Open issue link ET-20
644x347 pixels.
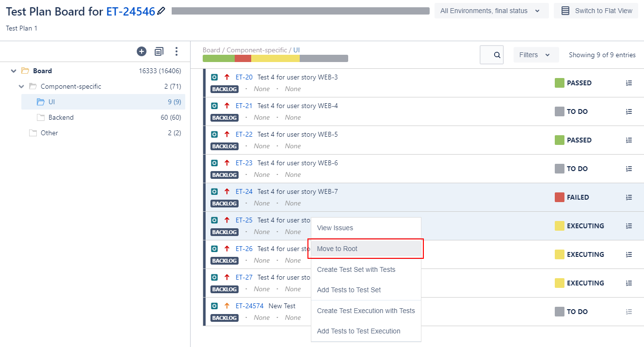pyautogui.click(x=244, y=77)
